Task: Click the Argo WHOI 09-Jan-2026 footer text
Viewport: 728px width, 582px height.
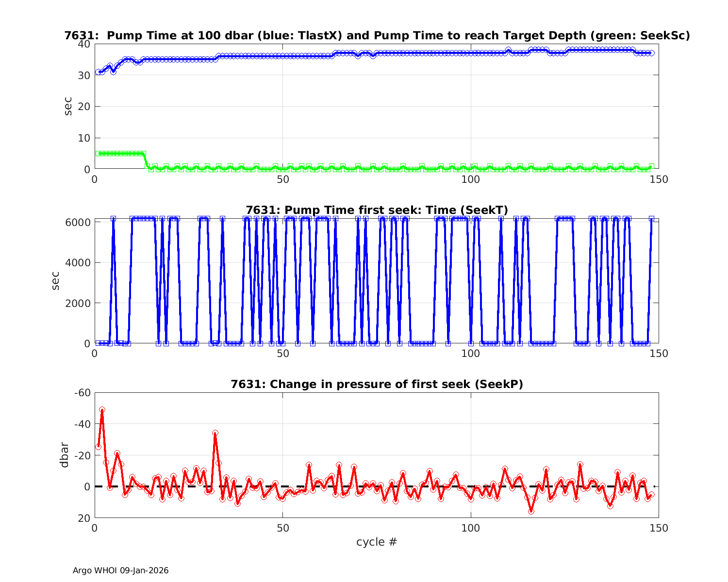Action: point(120,571)
